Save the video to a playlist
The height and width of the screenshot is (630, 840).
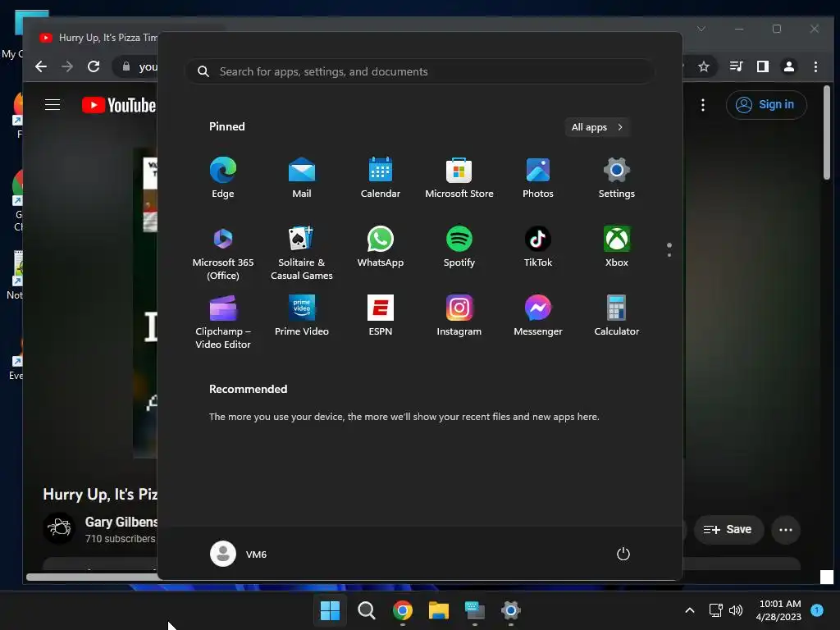(728, 529)
